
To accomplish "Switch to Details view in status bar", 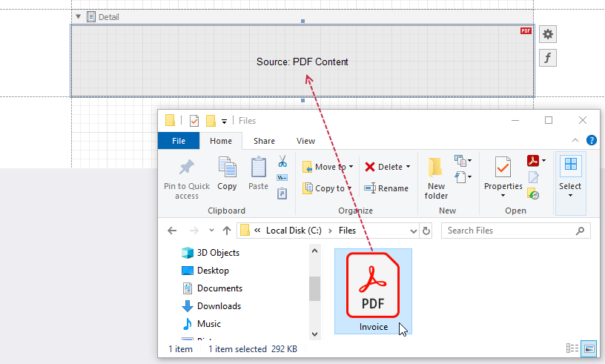I will [x=572, y=348].
